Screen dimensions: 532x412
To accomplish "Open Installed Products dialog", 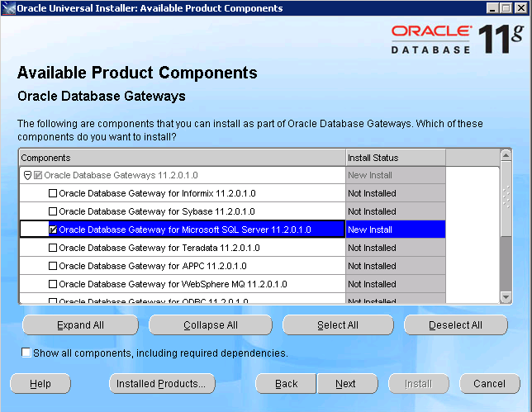I will point(162,384).
